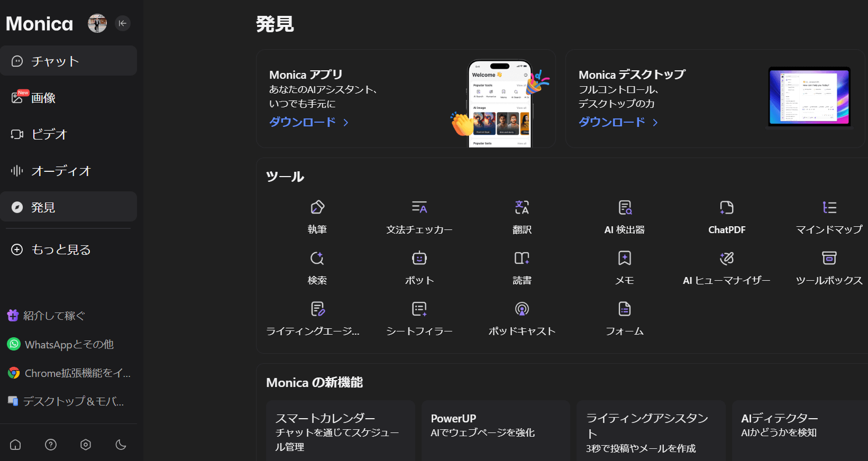The height and width of the screenshot is (461, 868).
Task: Click the Monica desktop laptop preview image
Action: coord(809,97)
